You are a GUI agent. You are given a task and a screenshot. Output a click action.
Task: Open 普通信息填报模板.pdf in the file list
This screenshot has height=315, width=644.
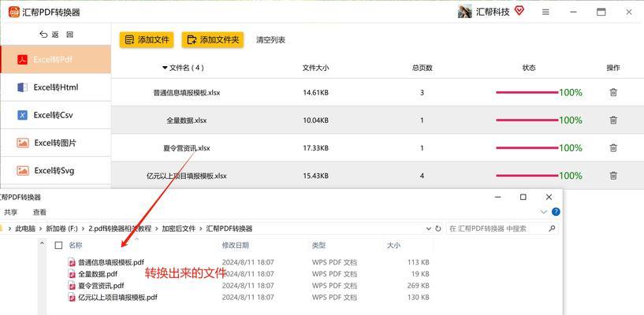(110, 262)
